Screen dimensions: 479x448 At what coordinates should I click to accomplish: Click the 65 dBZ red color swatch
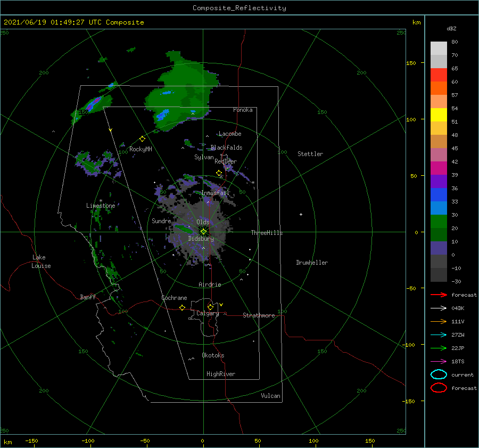(439, 75)
